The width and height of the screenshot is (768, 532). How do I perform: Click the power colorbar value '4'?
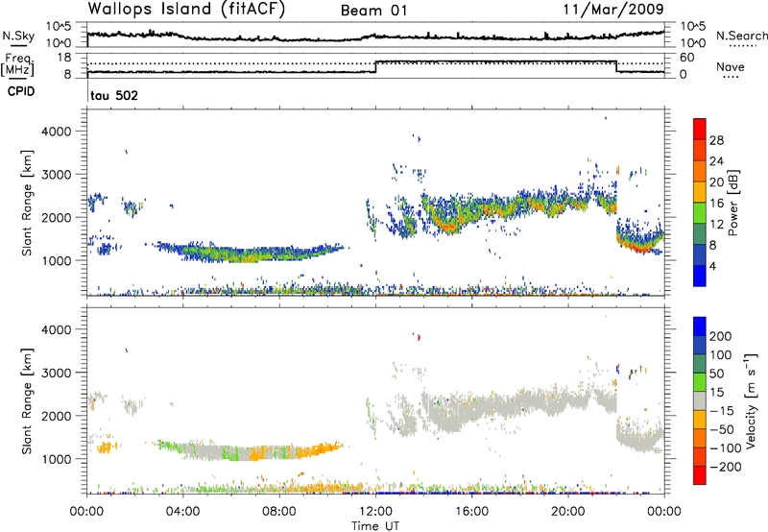712,266
